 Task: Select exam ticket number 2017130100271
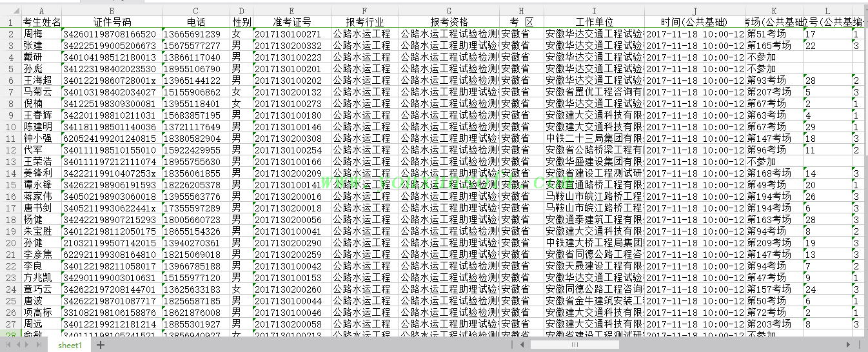(x=292, y=34)
